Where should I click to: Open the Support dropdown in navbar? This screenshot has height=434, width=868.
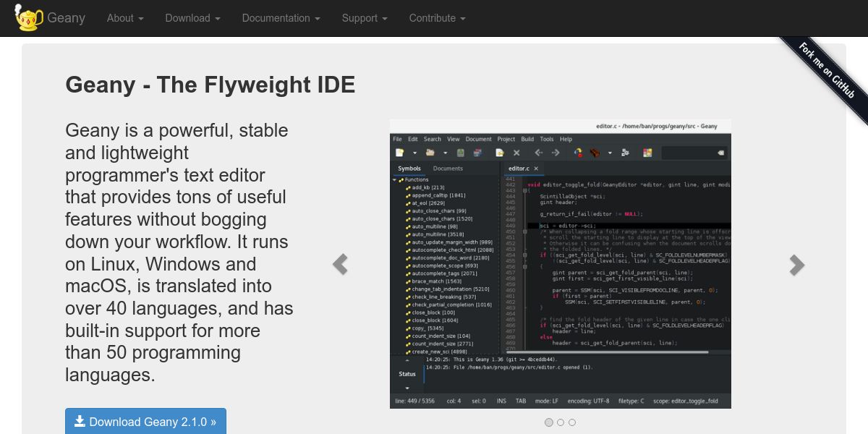(365, 18)
